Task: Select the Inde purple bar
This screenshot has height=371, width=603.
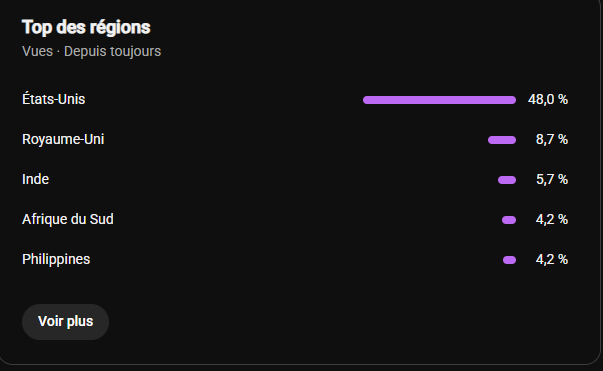Action: coord(507,180)
